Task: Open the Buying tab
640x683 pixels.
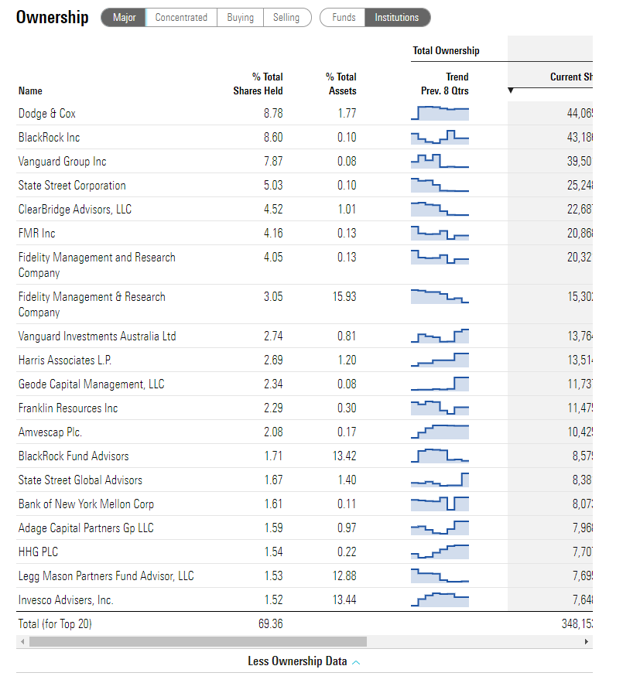Action: [240, 17]
